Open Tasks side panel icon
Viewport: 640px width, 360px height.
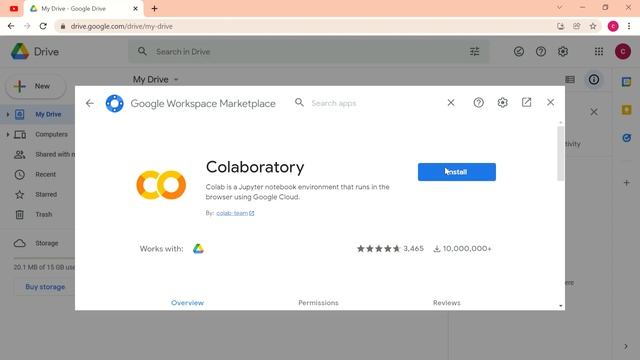[627, 138]
